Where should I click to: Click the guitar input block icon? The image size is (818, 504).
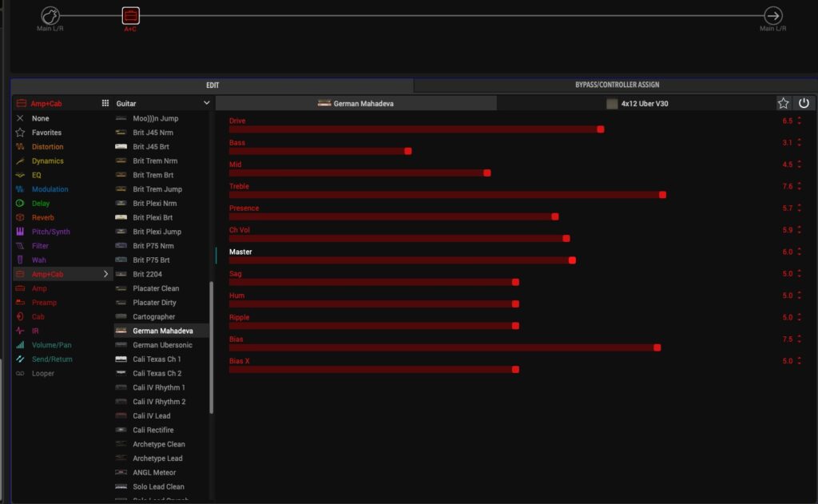(x=50, y=15)
